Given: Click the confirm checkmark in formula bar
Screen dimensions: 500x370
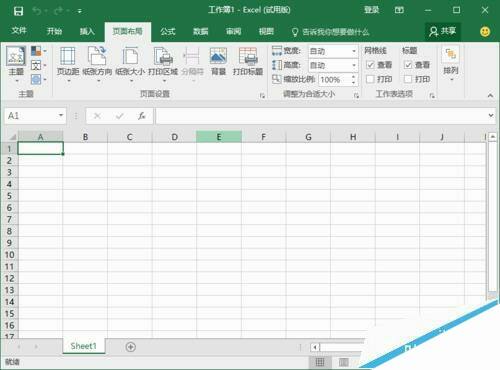Looking at the screenshot, I should click(x=120, y=116).
